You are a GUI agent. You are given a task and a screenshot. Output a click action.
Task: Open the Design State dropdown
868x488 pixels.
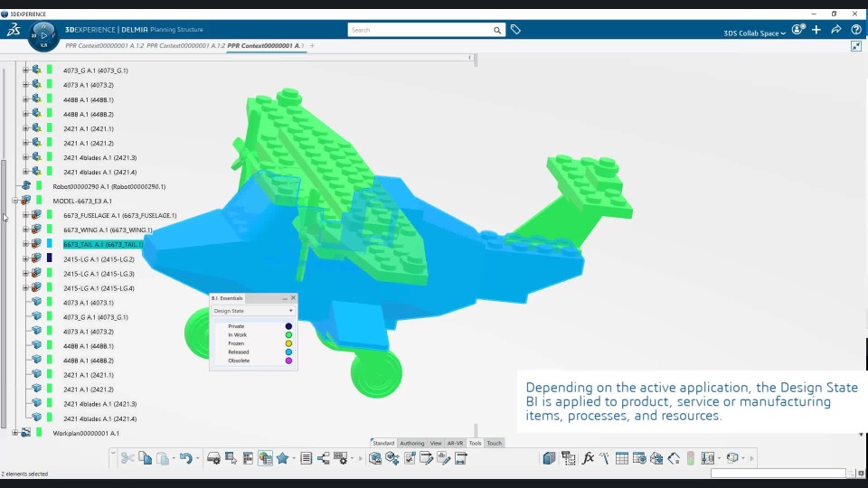(x=253, y=311)
